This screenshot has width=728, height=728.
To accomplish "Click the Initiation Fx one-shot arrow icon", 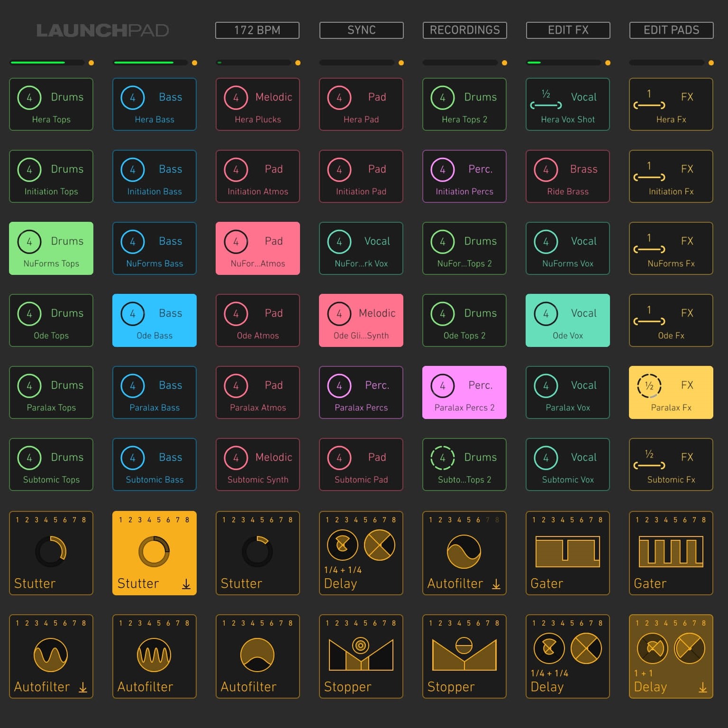I will (x=649, y=177).
